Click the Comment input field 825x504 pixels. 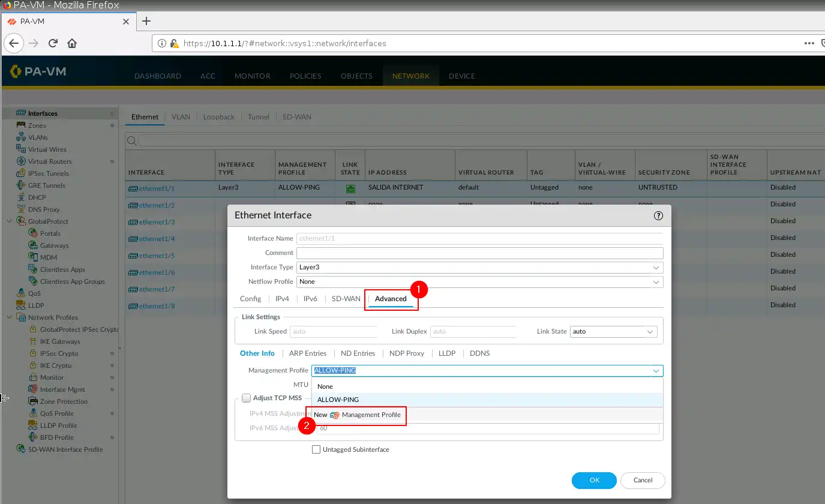[x=480, y=253]
